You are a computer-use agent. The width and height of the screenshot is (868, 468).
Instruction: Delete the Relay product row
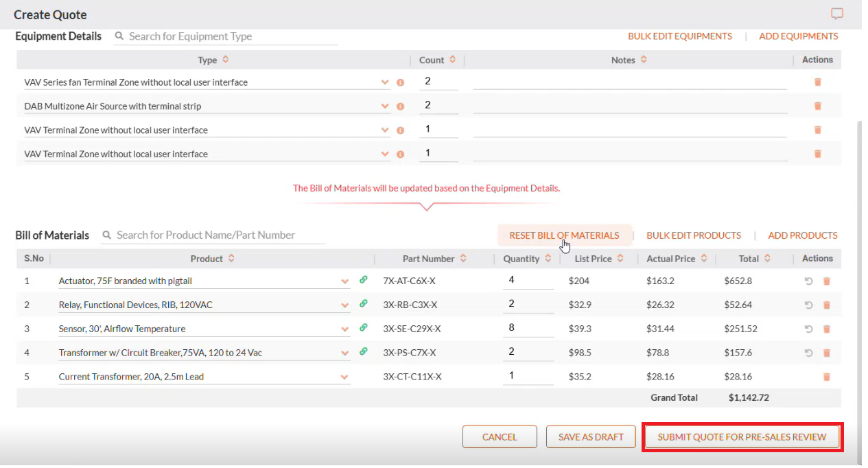[x=826, y=305]
